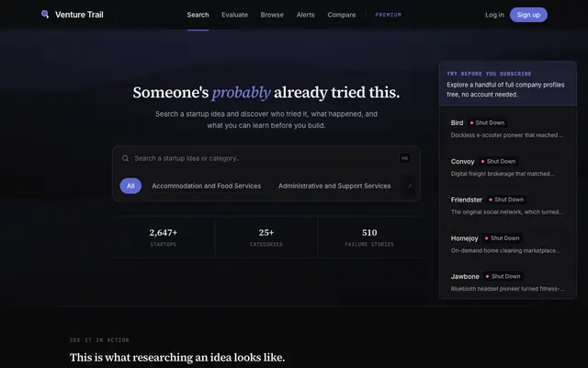Filter by Administrative and Support Services
This screenshot has width=588, height=368.
coord(334,186)
